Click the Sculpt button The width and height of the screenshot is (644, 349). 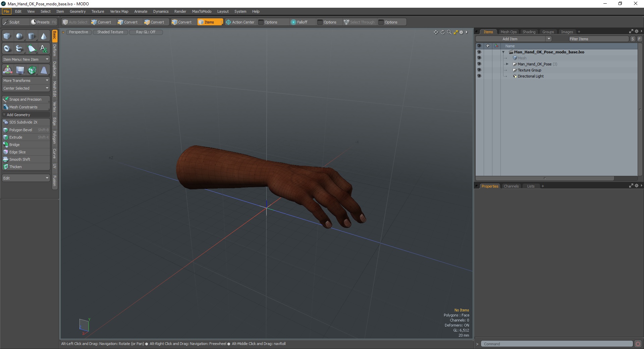(x=15, y=22)
